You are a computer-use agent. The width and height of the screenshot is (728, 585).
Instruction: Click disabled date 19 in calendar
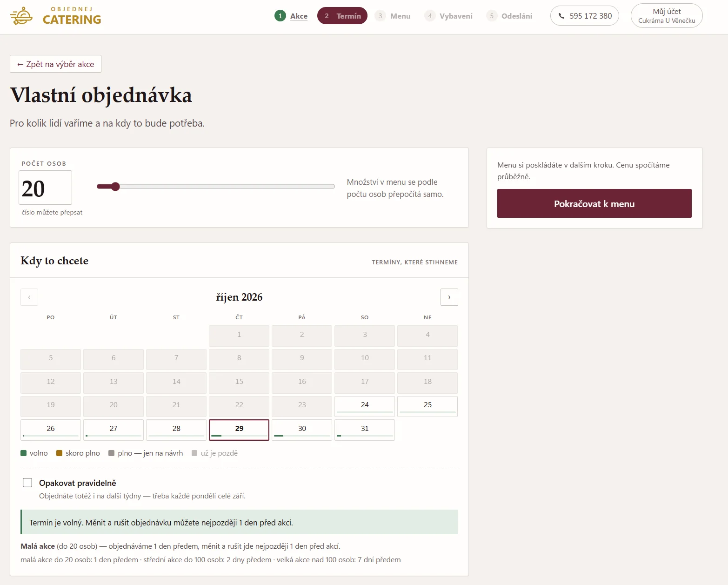click(51, 406)
